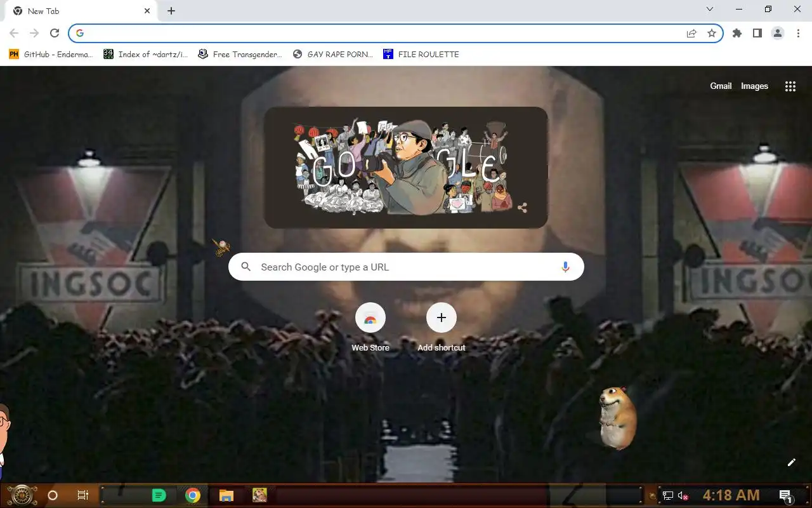This screenshot has height=508, width=812.
Task: Expand the tab search chevron
Action: 710,10
